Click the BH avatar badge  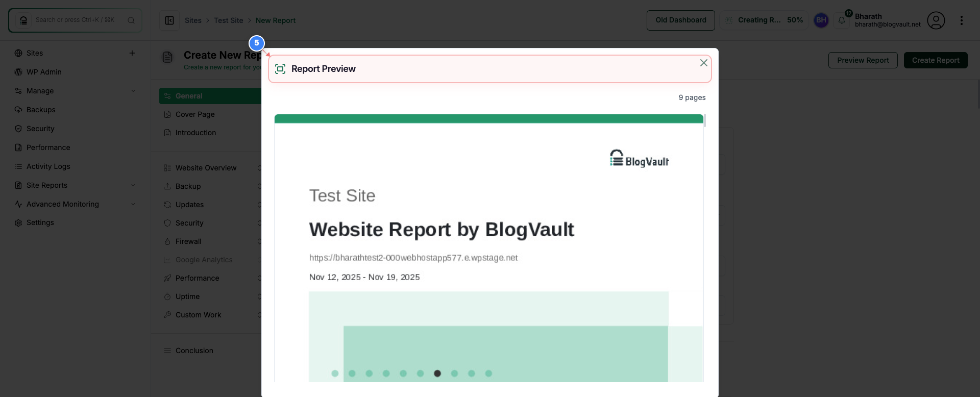(821, 20)
